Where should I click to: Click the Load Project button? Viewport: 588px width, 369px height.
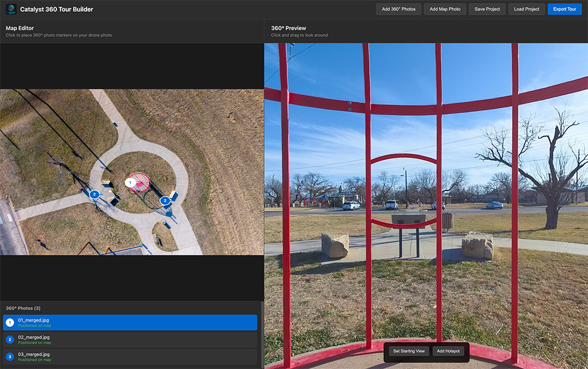pyautogui.click(x=526, y=9)
